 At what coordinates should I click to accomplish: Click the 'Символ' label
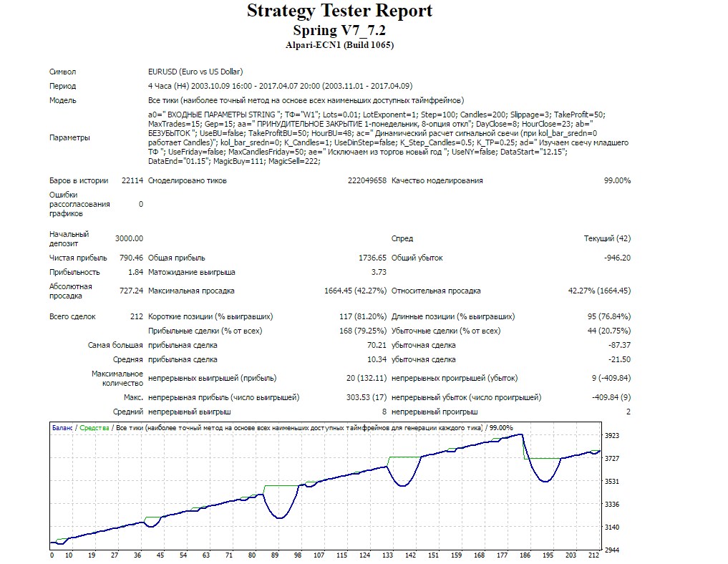click(x=63, y=72)
